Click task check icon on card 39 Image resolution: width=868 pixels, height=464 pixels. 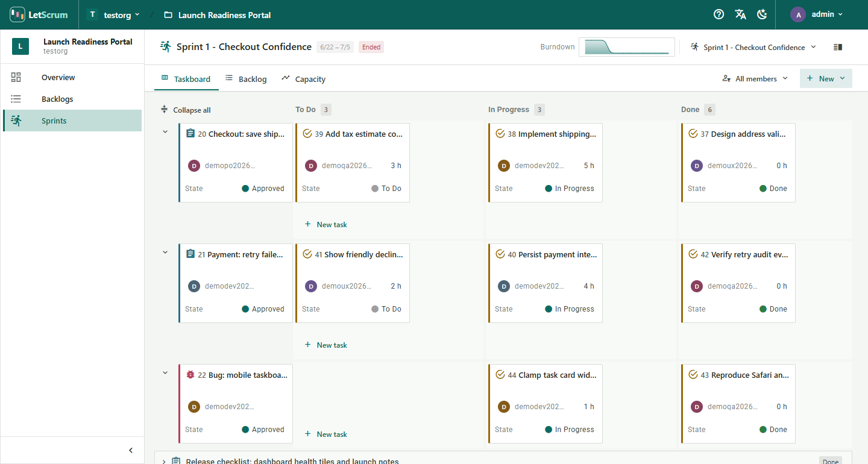tap(307, 134)
